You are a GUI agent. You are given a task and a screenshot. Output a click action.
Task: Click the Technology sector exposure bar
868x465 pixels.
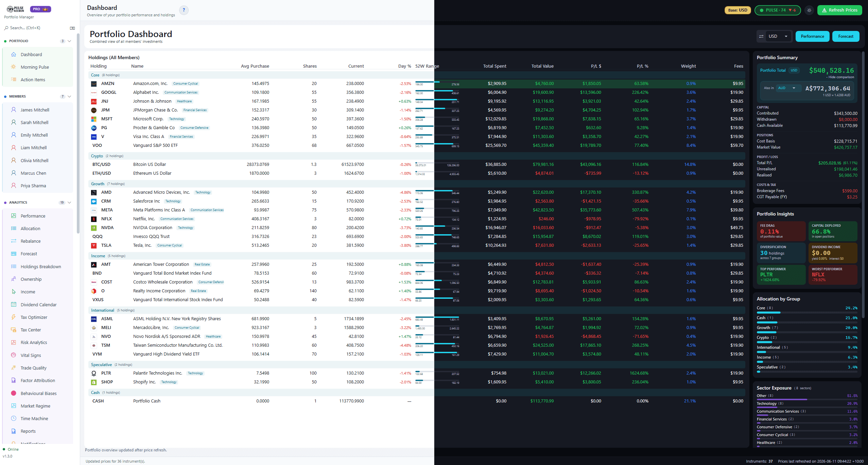[x=807, y=408]
